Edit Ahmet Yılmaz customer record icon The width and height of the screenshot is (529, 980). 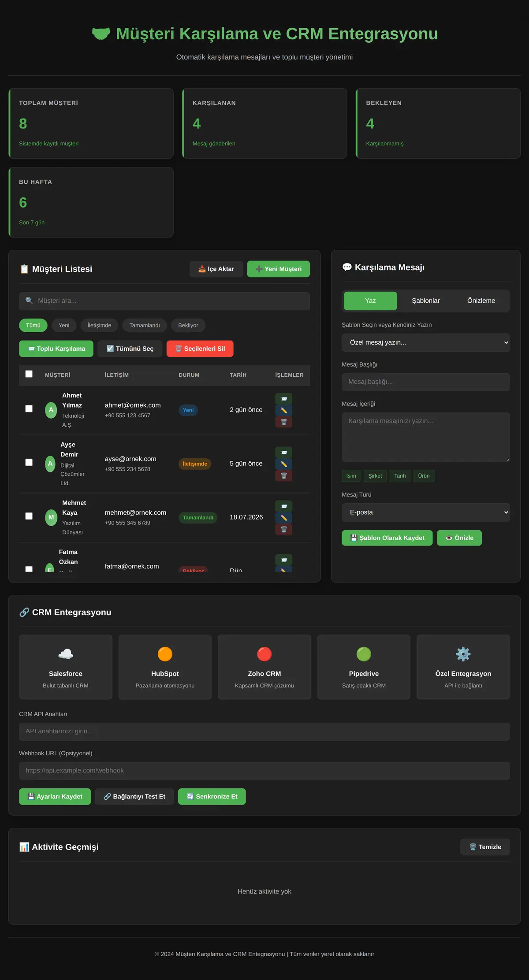(283, 410)
